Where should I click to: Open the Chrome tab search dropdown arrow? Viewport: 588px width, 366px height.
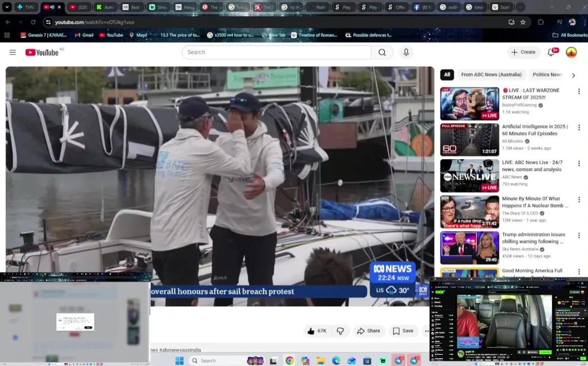(x=7, y=7)
